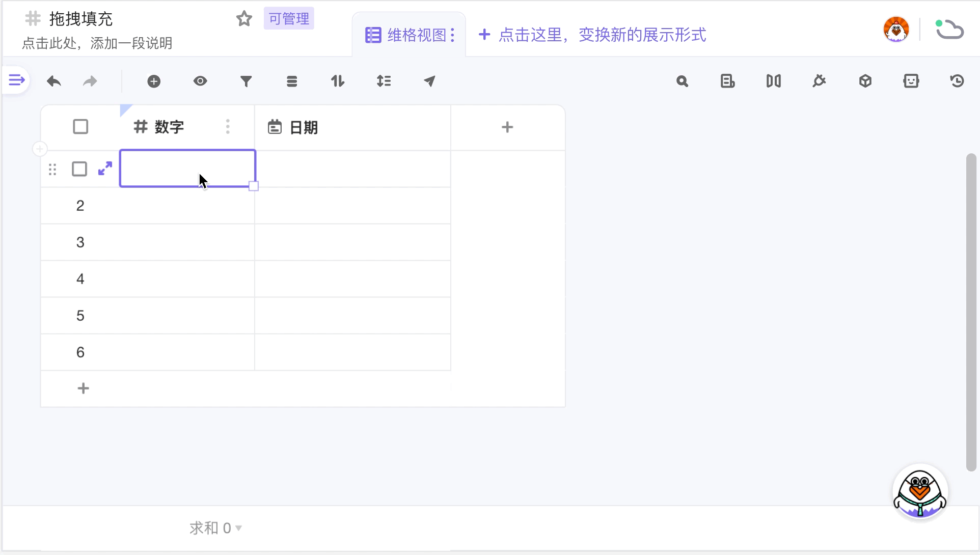The image size is (980, 555).
Task: Click the insert record plus-circle icon
Action: (x=154, y=81)
